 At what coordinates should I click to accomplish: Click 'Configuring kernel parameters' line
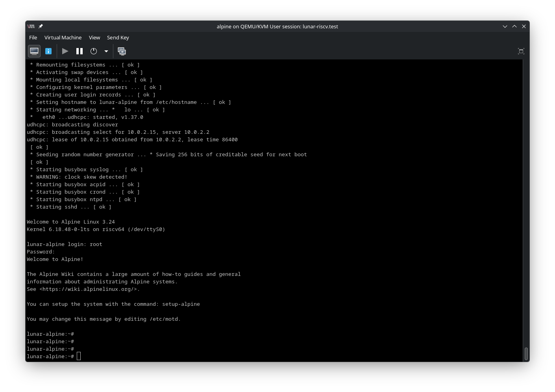tap(96, 87)
